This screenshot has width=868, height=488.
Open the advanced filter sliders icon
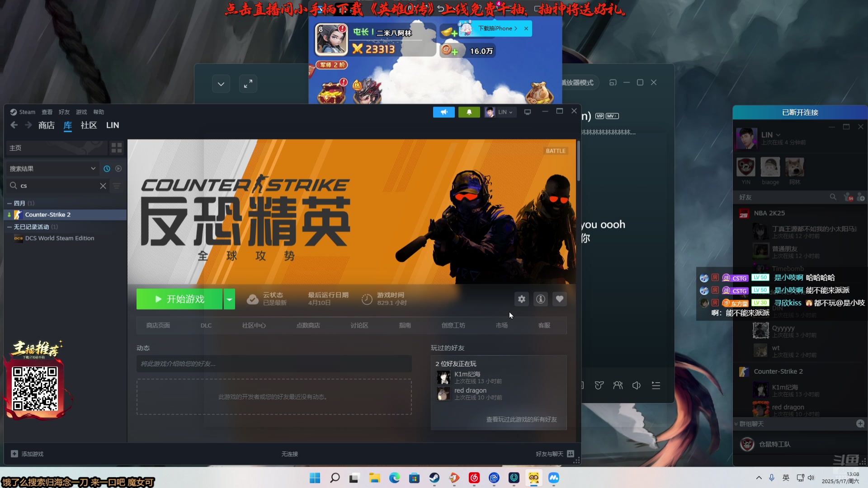(117, 186)
